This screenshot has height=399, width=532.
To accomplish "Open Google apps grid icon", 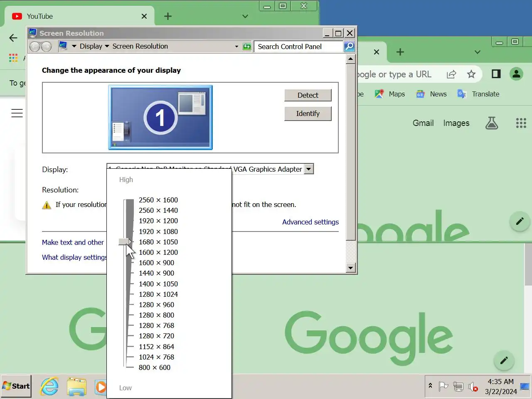I will coord(521,123).
